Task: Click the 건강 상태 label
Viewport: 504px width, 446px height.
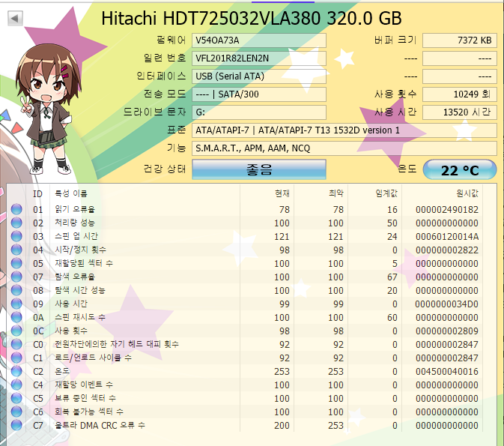Action: point(165,169)
